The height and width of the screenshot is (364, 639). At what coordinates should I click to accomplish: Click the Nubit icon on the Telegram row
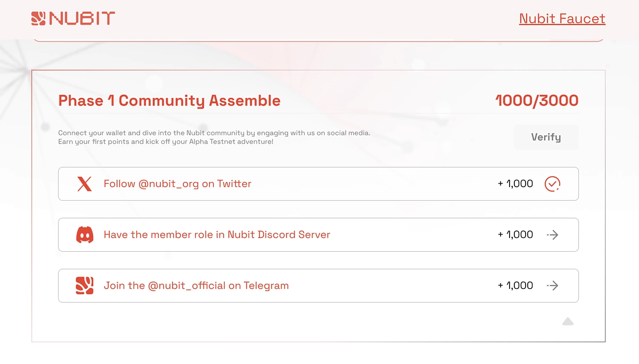(x=85, y=286)
